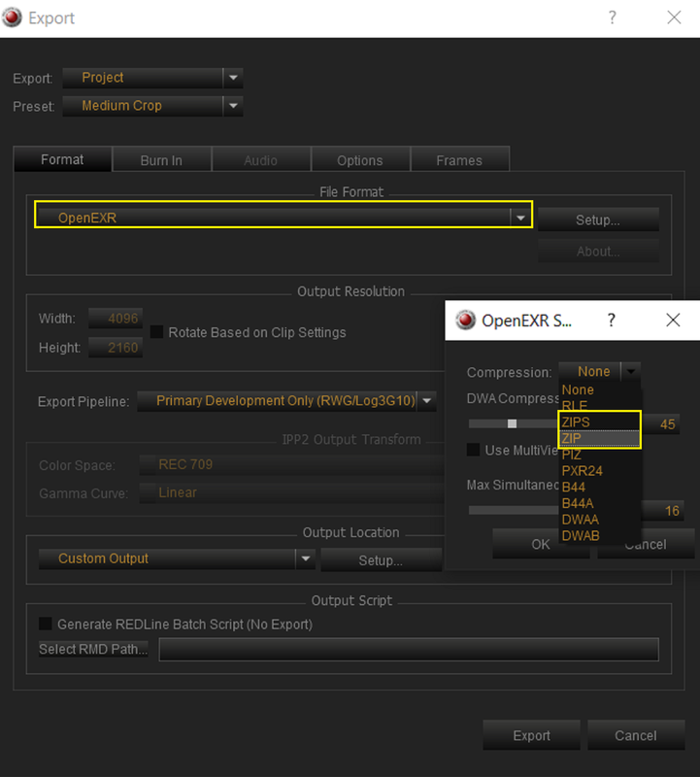Image resolution: width=700 pixels, height=777 pixels.
Task: Switch to the Burn In tab
Action: 161,160
